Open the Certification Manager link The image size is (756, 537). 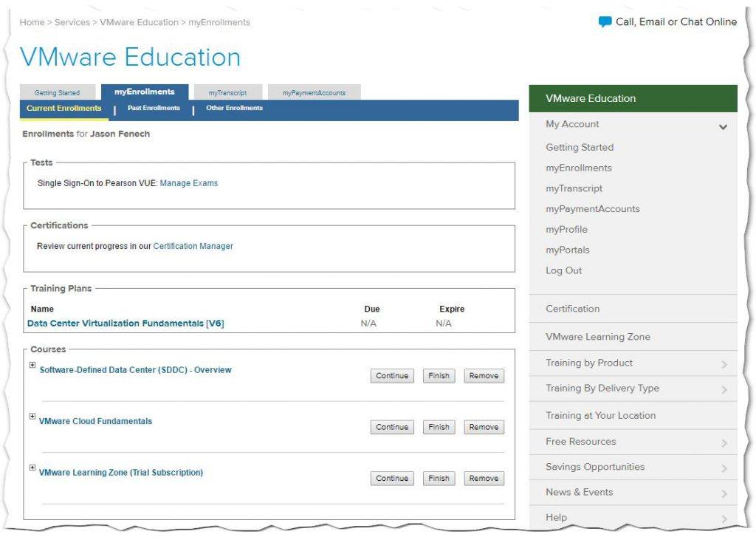click(193, 246)
